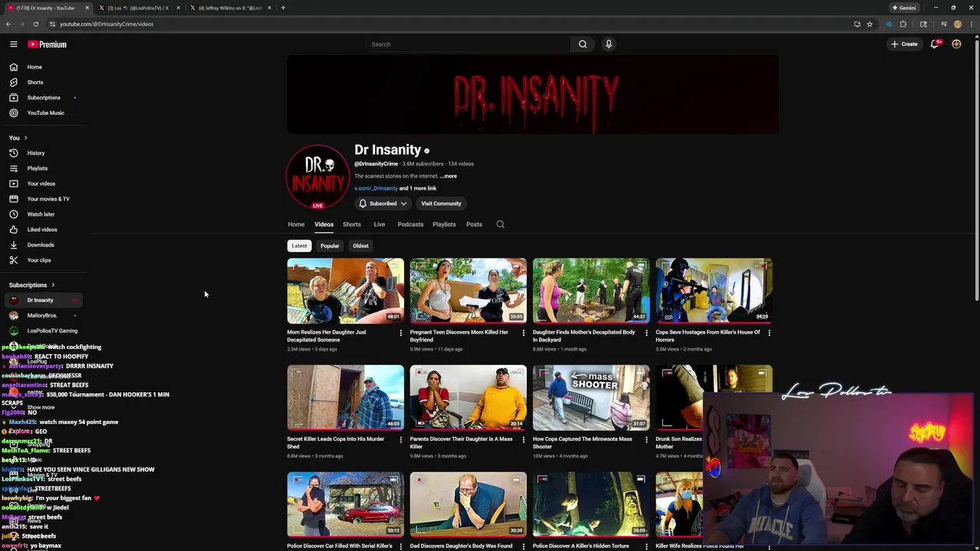Bookmark this page with the star icon
980x551 pixels.
[x=870, y=24]
